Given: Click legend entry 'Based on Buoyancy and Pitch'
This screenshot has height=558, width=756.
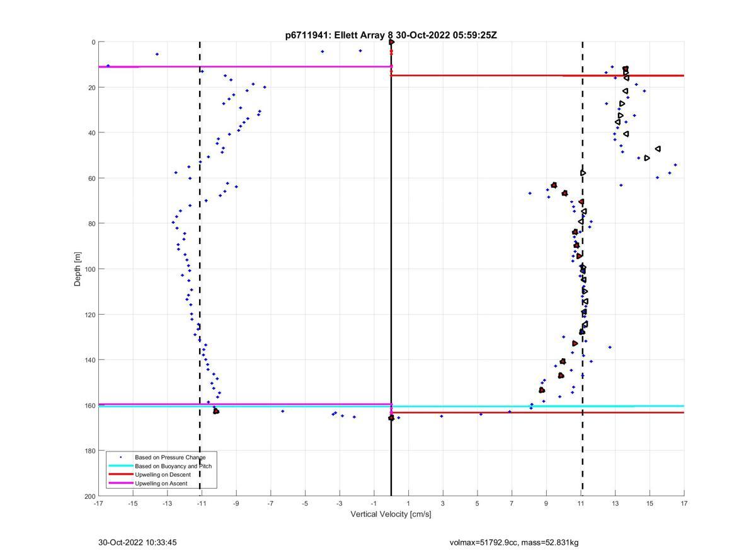Looking at the screenshot, I should [173, 466].
